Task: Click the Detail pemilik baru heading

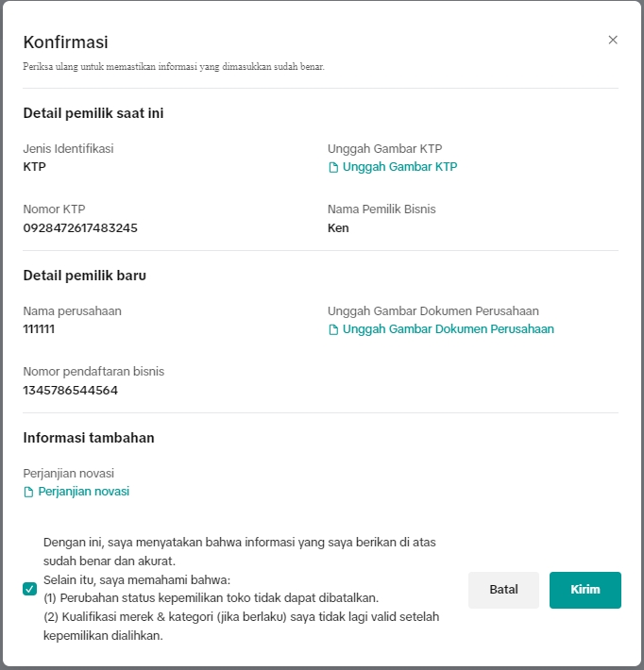Action: (x=84, y=276)
